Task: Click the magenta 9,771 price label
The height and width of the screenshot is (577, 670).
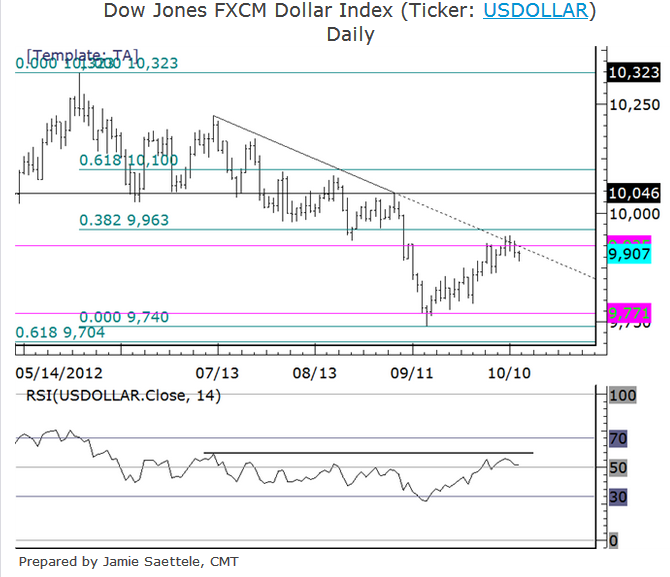Action: point(629,314)
